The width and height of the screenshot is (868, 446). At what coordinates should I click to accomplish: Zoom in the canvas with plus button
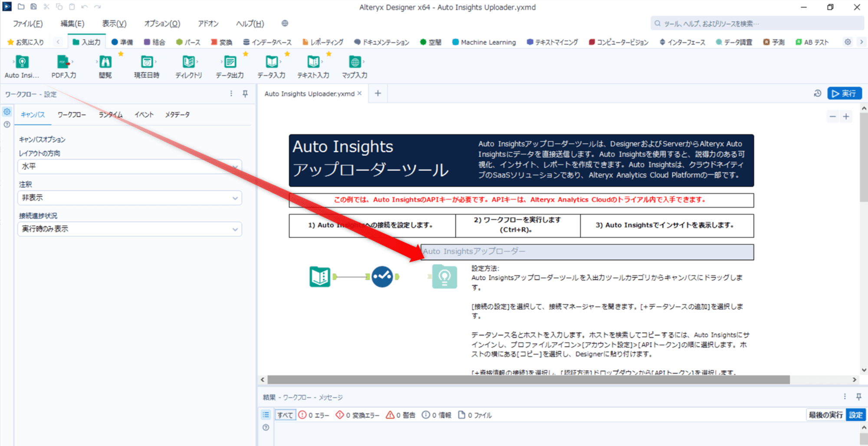coord(846,116)
